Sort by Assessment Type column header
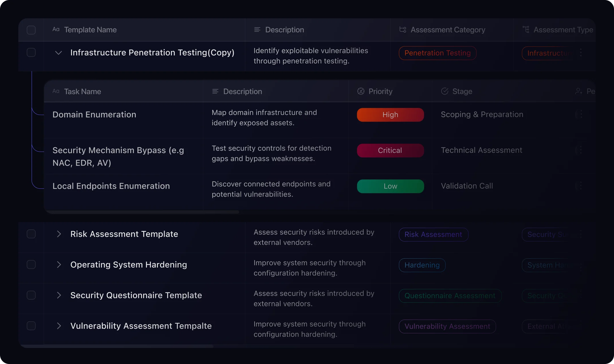The width and height of the screenshot is (614, 364). point(563,30)
